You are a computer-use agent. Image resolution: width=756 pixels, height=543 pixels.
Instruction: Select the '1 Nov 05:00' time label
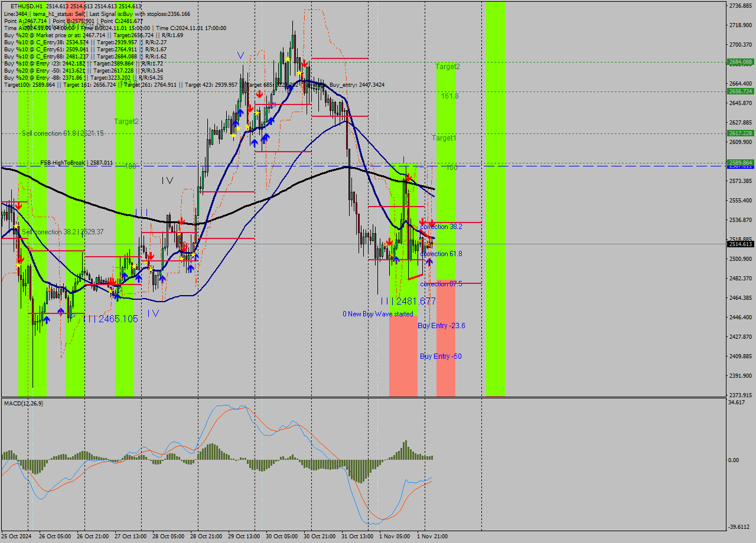click(395, 537)
